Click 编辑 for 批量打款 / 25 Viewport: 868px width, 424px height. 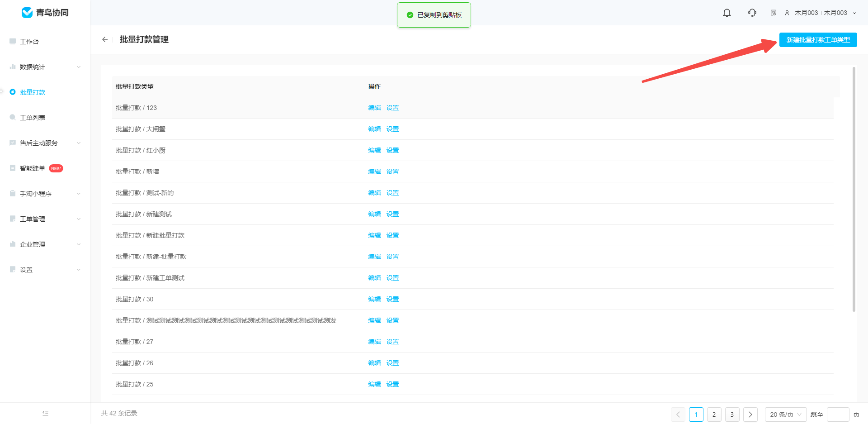(x=374, y=384)
